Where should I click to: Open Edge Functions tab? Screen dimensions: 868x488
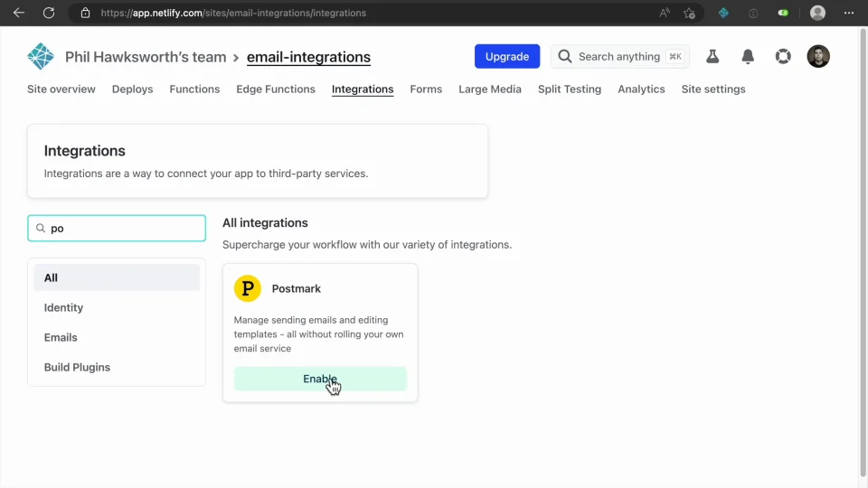coord(276,89)
